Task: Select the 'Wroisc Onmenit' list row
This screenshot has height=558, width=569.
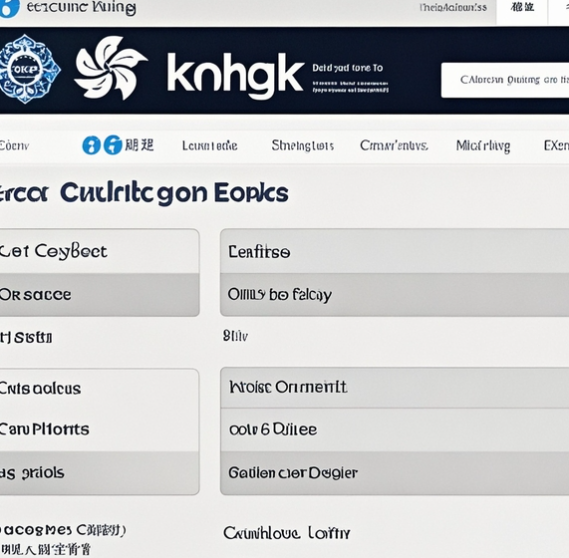Action: pyautogui.click(x=394, y=387)
